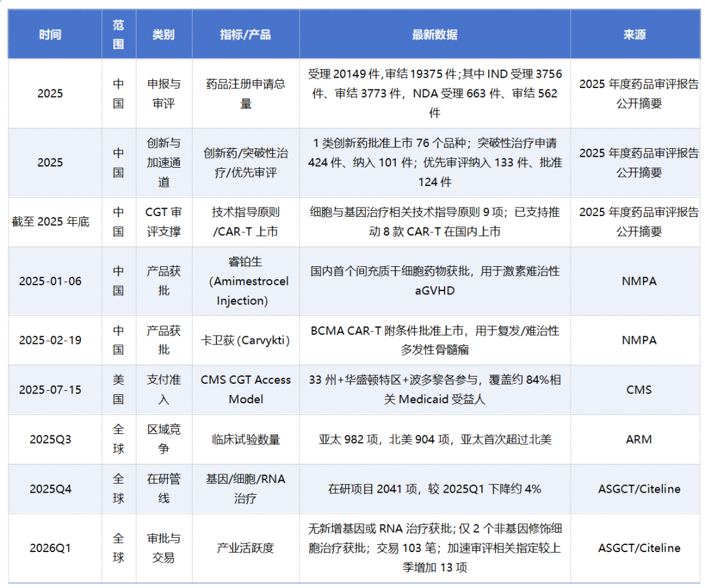Image resolution: width=705 pixels, height=588 pixels.
Task: Click the 来源 column header
Action: 634,35
